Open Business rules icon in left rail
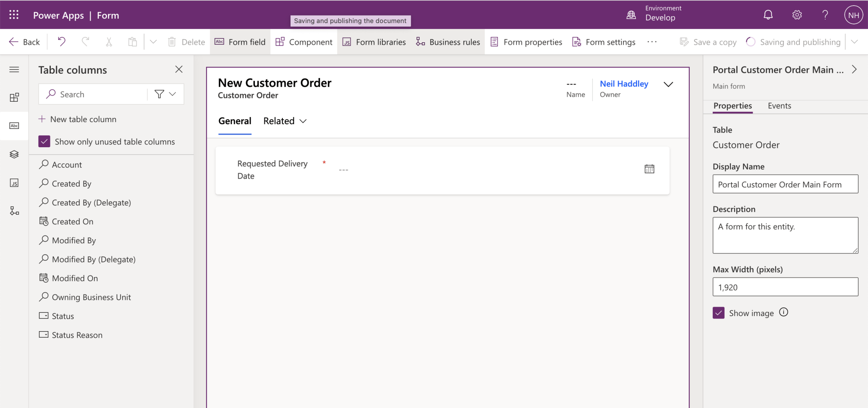Screen dimensions: 868x408 click(14, 211)
